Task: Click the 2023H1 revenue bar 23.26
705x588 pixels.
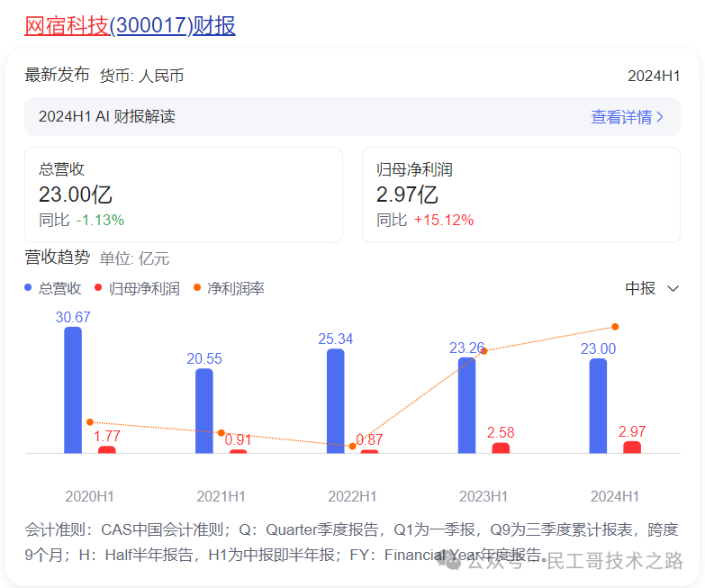Action: point(466,405)
